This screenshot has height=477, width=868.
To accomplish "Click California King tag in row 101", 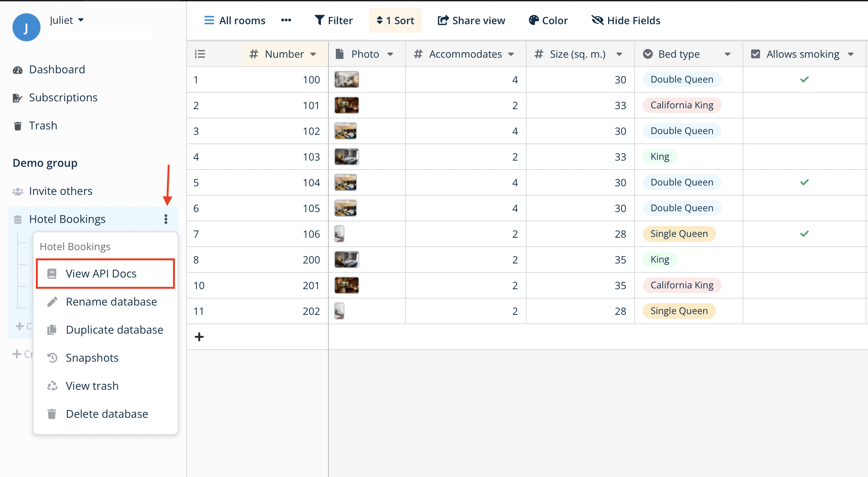I will [x=681, y=105].
